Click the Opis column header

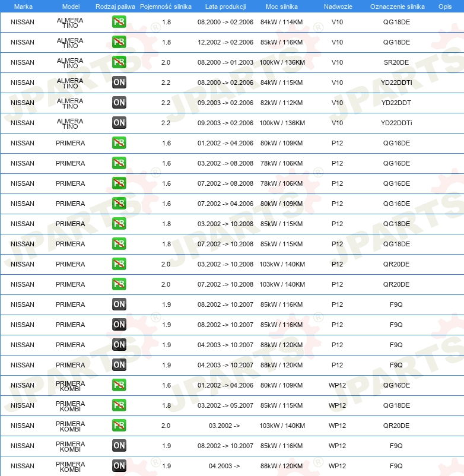click(x=445, y=7)
